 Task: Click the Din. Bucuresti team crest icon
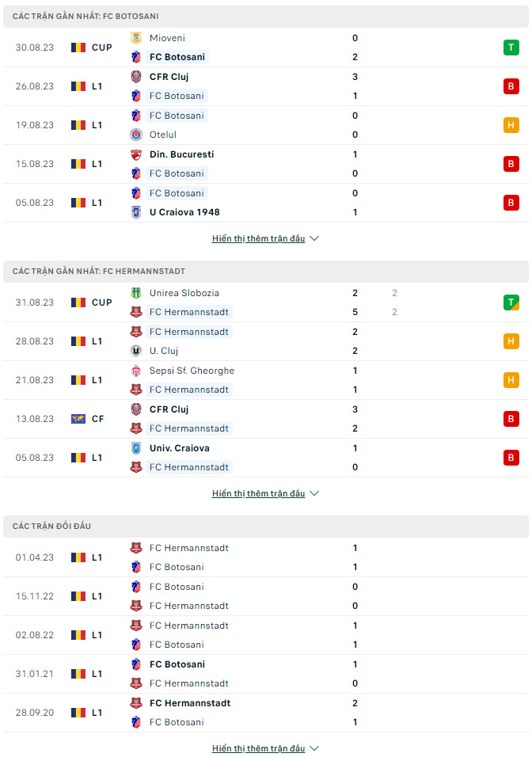(136, 154)
